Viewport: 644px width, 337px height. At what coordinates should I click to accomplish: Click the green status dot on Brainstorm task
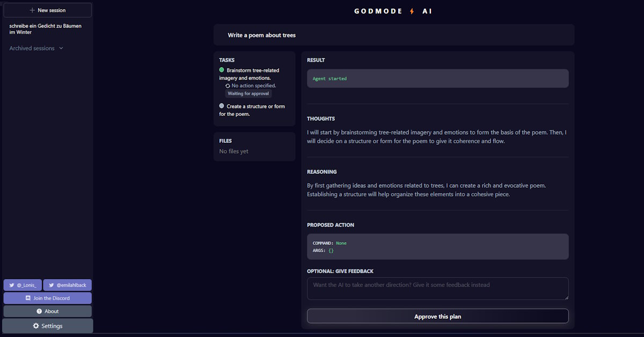tap(222, 70)
